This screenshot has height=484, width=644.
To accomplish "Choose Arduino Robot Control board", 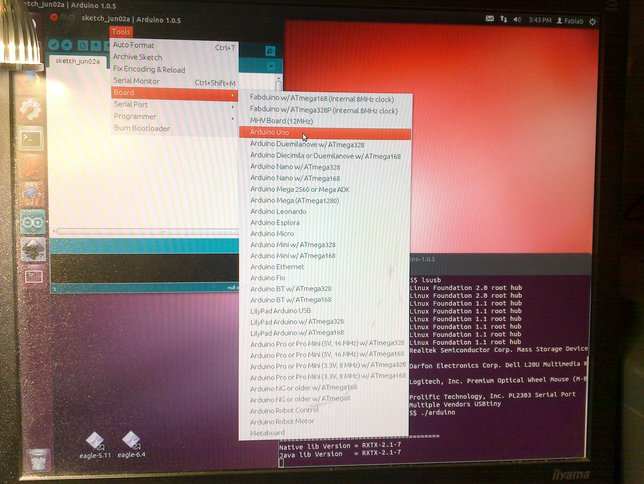I will point(324,410).
